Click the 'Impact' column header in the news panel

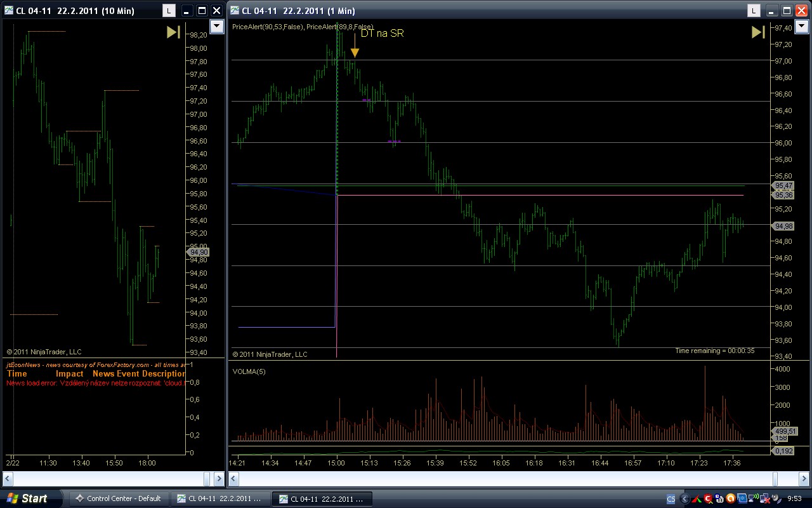tap(70, 373)
